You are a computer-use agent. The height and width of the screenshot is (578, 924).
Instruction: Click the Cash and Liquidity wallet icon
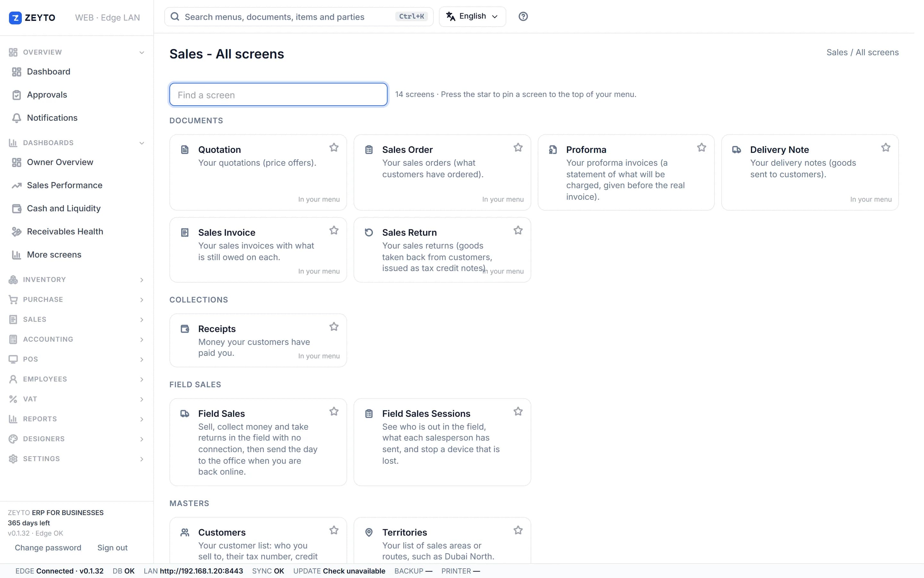click(x=16, y=209)
